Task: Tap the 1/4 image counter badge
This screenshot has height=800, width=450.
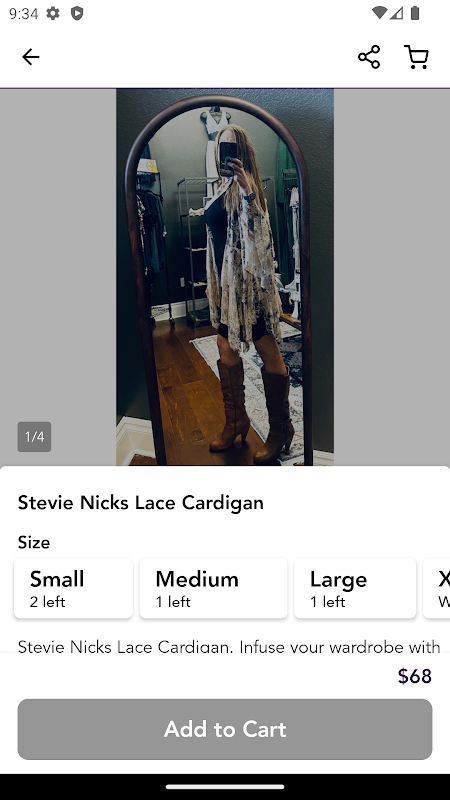Action: pyautogui.click(x=34, y=437)
